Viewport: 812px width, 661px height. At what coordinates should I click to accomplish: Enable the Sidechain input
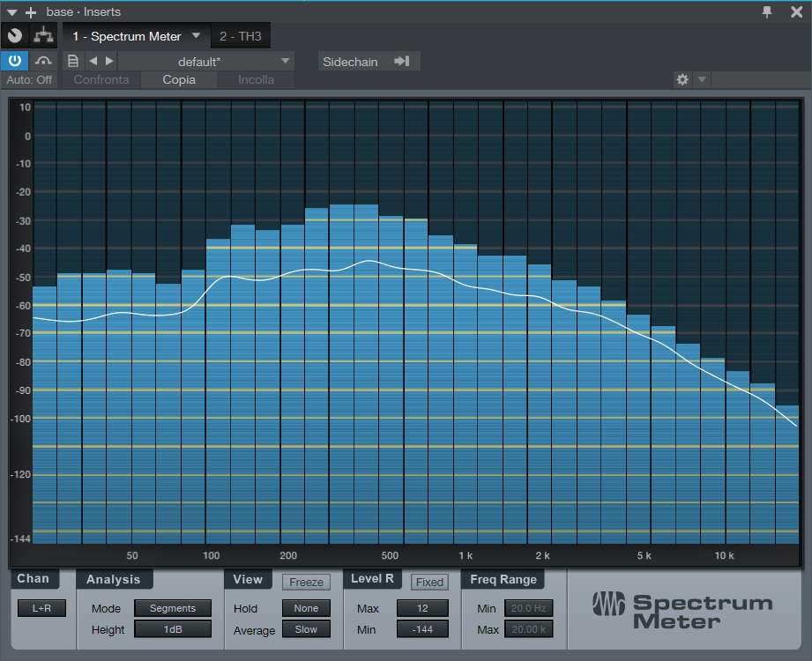(x=369, y=62)
